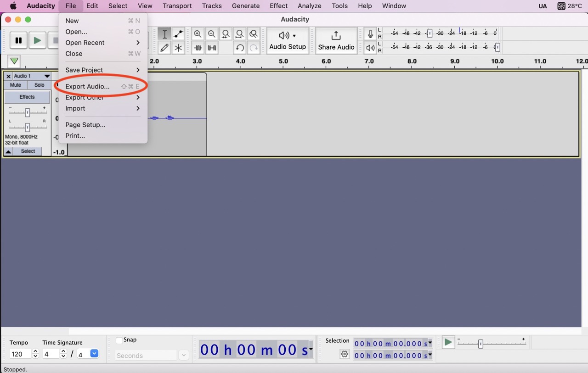Open the Apple menu
This screenshot has height=373, width=588.
13,6
